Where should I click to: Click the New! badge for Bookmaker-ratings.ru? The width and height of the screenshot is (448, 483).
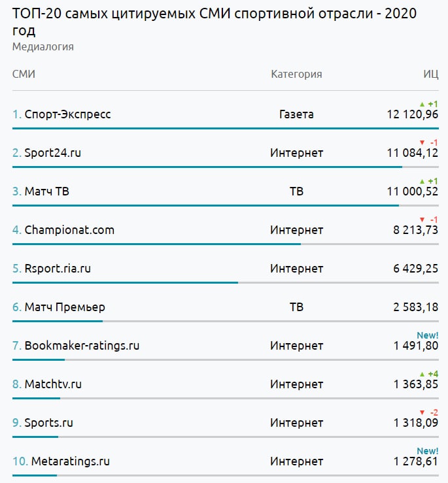[x=427, y=335]
